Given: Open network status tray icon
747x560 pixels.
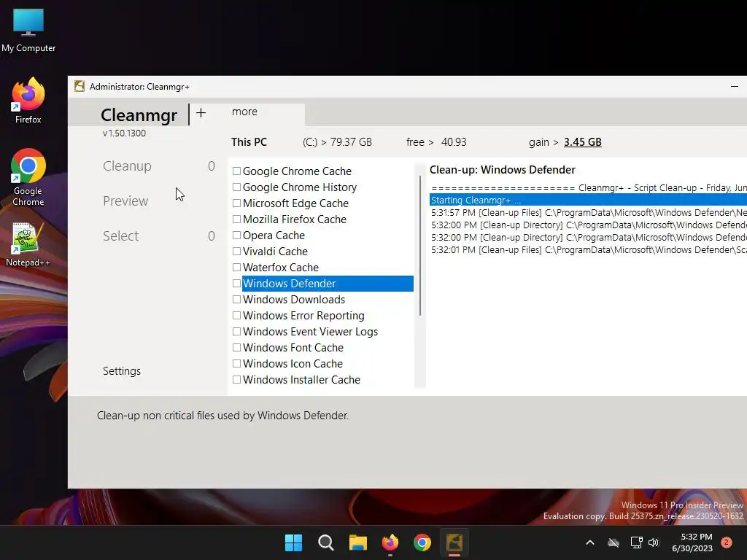Looking at the screenshot, I should click(x=636, y=542).
